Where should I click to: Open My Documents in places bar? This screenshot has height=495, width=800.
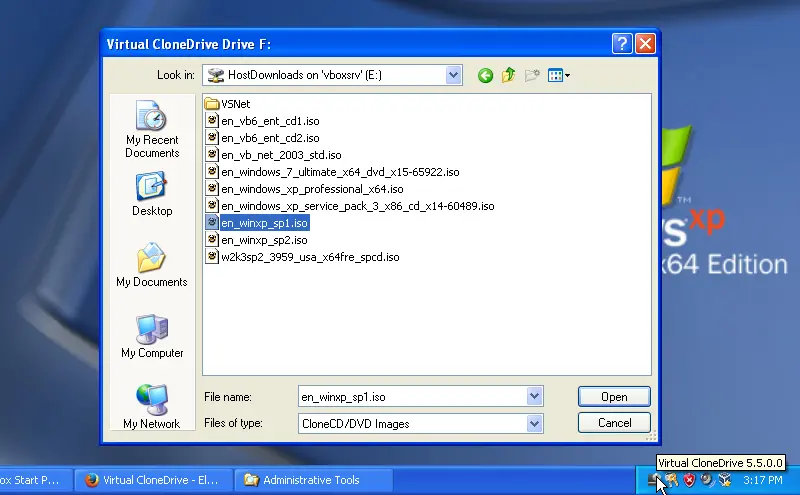(152, 265)
